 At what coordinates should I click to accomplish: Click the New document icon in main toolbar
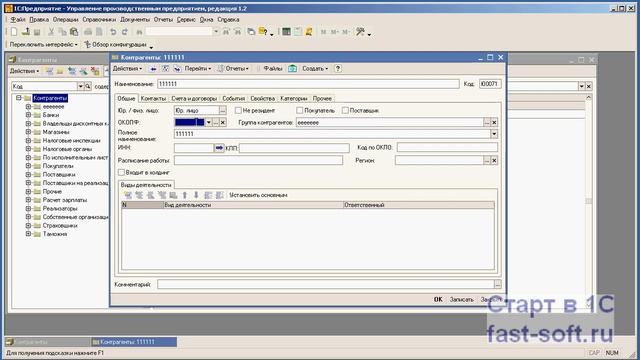pos(14,31)
